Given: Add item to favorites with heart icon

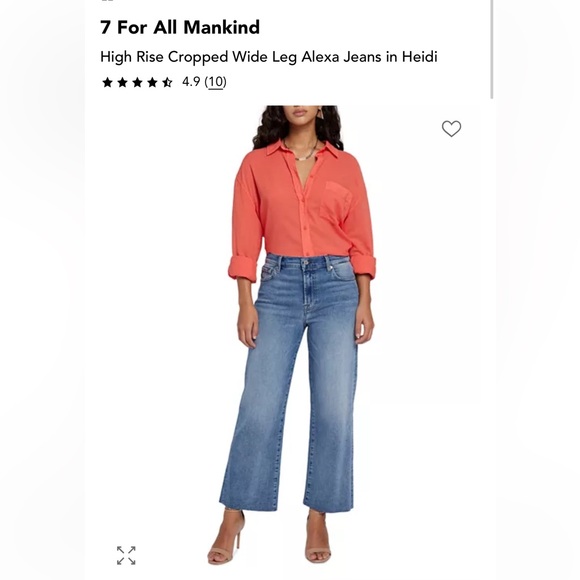Looking at the screenshot, I should point(451,129).
